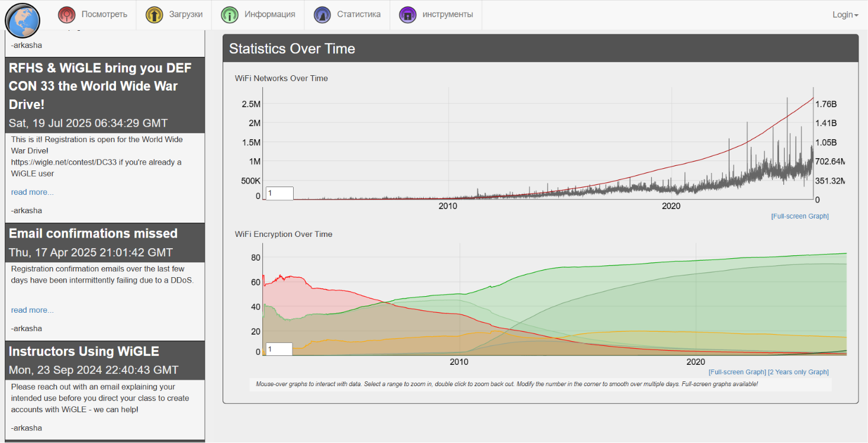868x443 pixels.
Task: Open Full-screen Graph for WiFi Encryption chart
Action: [x=737, y=372]
